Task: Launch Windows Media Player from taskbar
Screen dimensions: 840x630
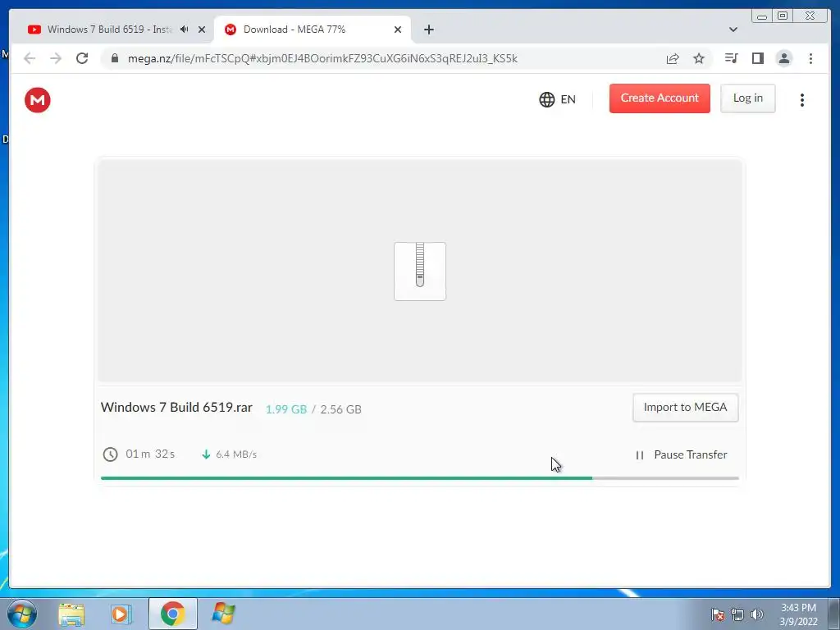Action: coord(121,614)
